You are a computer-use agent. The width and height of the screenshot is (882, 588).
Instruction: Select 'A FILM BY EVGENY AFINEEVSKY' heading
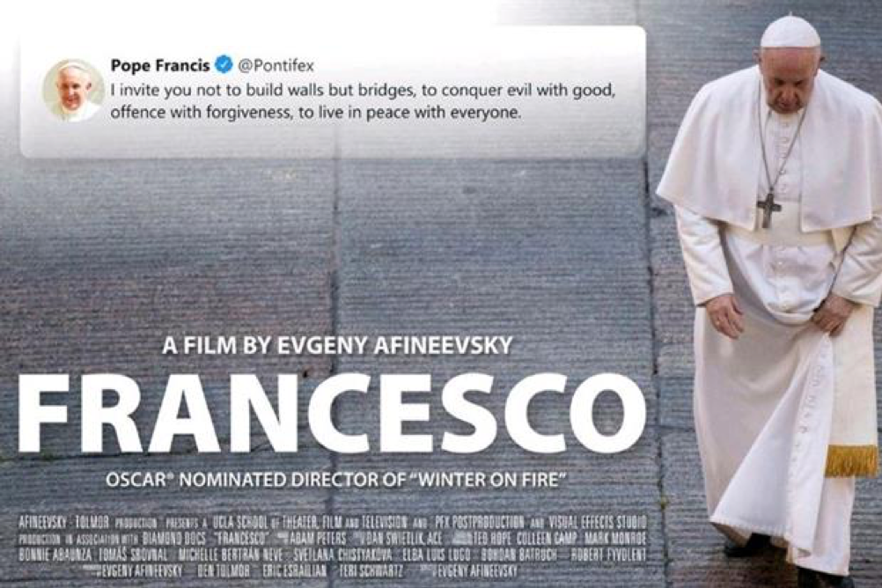[x=337, y=345]
